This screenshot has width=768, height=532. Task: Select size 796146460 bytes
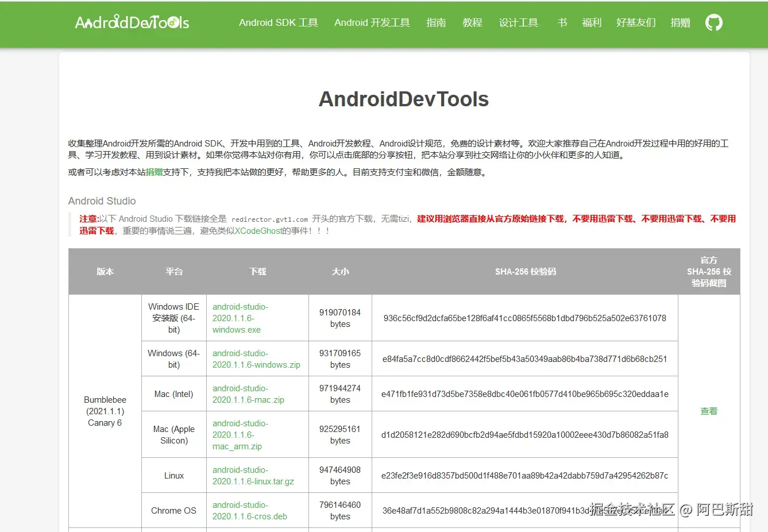click(x=340, y=511)
